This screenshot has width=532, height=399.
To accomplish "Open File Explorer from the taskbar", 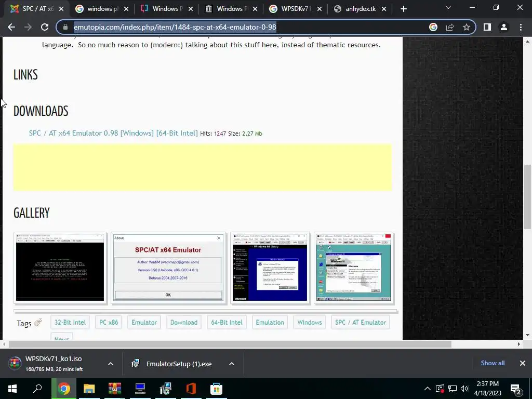I will [89, 389].
